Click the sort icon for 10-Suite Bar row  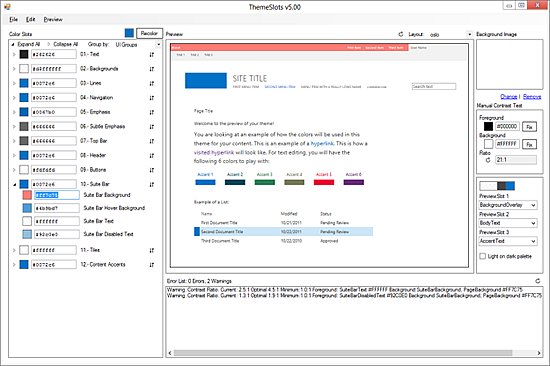(x=152, y=185)
